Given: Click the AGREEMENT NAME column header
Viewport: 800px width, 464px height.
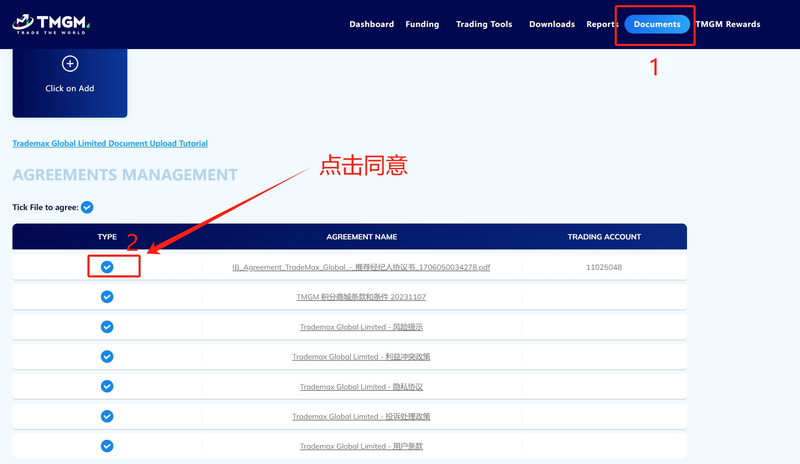Looking at the screenshot, I should [x=362, y=237].
